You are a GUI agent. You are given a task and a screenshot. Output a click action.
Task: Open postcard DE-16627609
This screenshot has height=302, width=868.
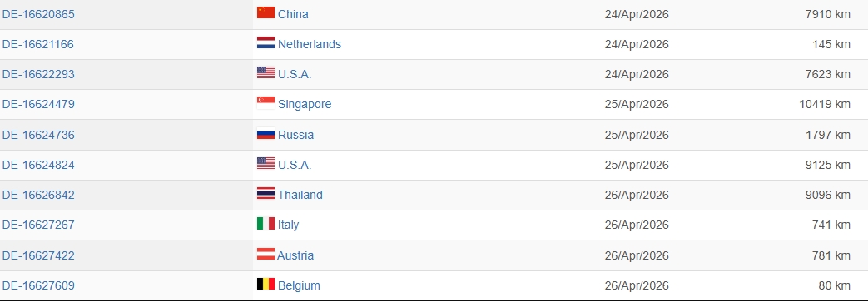point(38,285)
